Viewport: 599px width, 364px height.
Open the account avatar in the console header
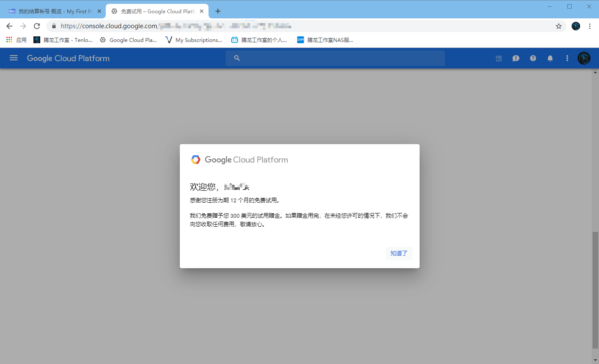pos(584,58)
